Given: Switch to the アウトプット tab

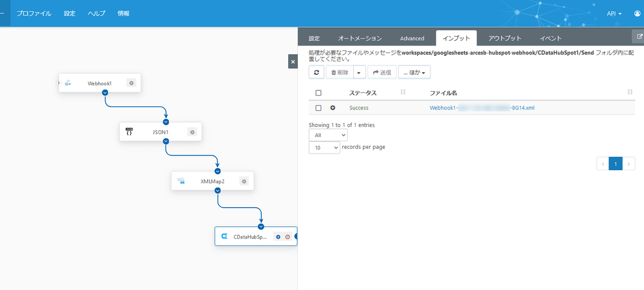Looking at the screenshot, I should 504,38.
